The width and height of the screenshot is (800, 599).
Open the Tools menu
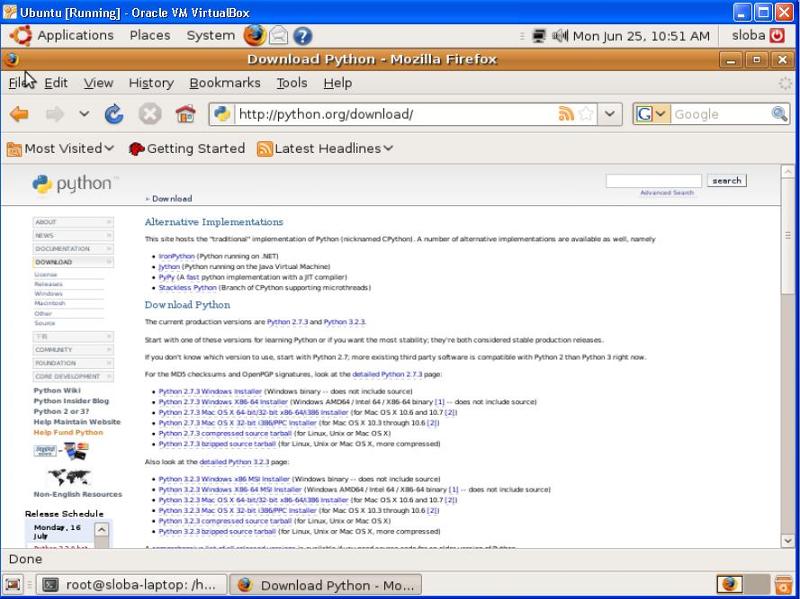pyautogui.click(x=292, y=83)
